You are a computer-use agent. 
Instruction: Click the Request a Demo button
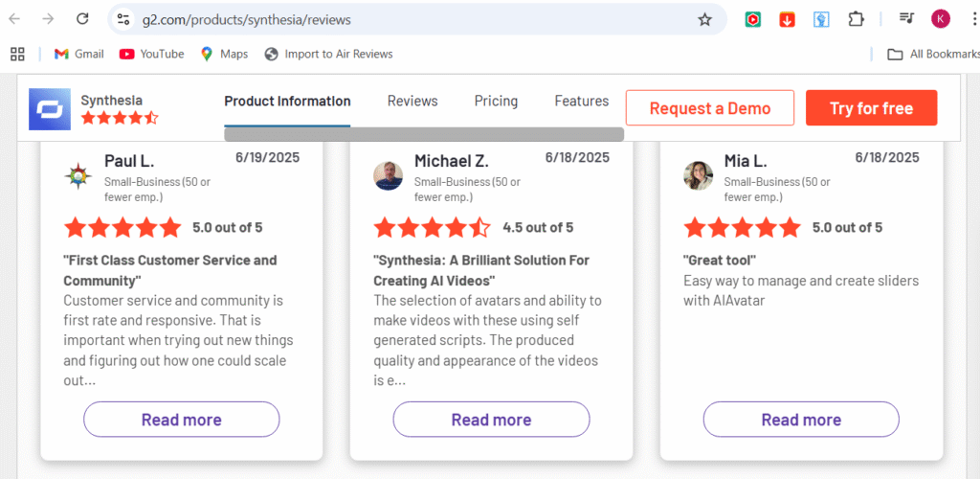710,107
